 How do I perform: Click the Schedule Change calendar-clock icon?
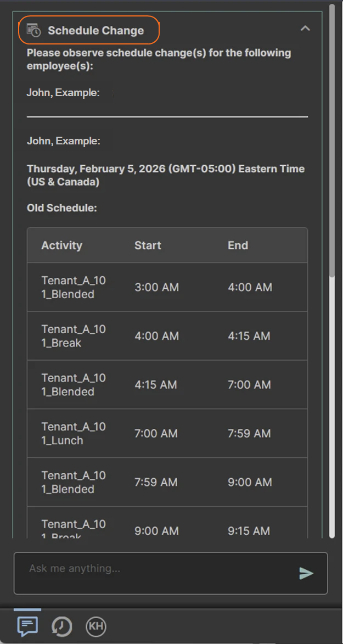(x=34, y=31)
